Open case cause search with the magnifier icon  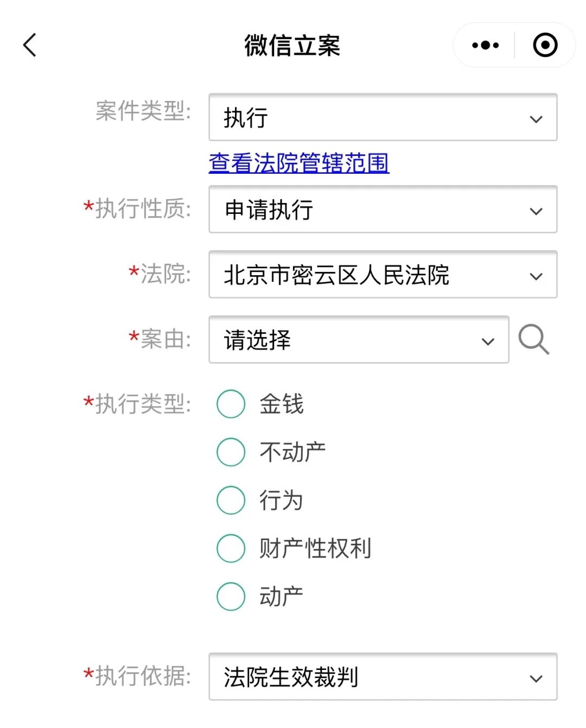click(x=534, y=340)
